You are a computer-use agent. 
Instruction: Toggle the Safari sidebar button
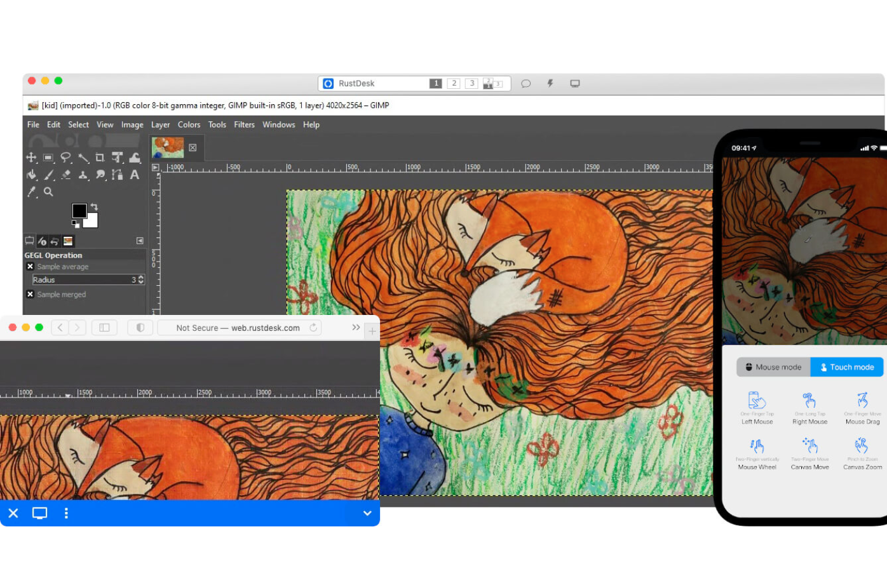click(x=104, y=328)
